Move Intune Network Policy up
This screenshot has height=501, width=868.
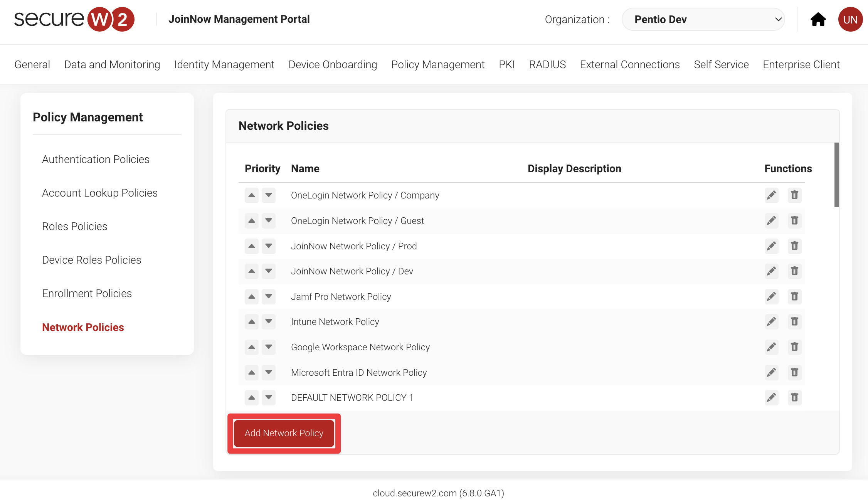click(x=252, y=322)
